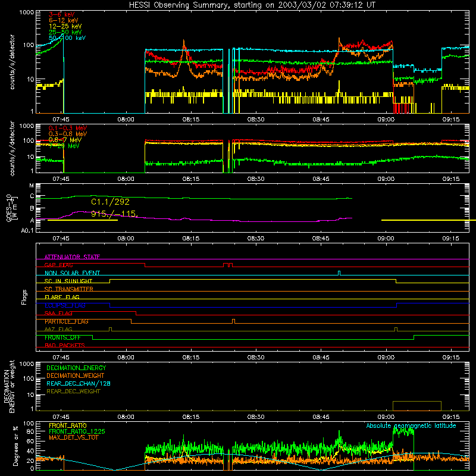Click the Absolute geomagnetic latitude label
The width and height of the screenshot is (476, 476).
[411, 425]
